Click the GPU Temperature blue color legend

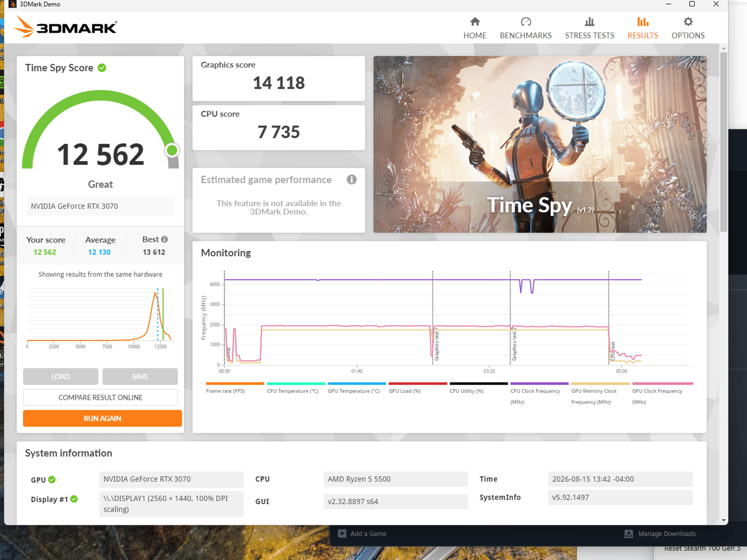coord(357,384)
